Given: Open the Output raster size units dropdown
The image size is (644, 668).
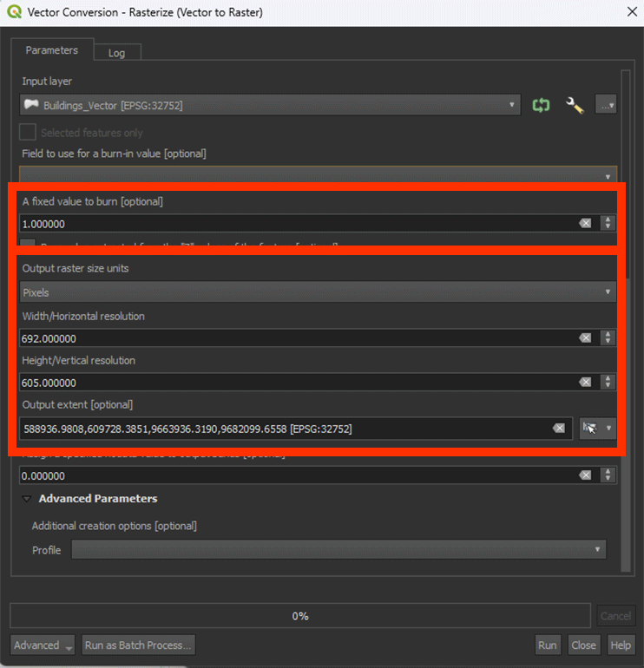Looking at the screenshot, I should [x=318, y=292].
